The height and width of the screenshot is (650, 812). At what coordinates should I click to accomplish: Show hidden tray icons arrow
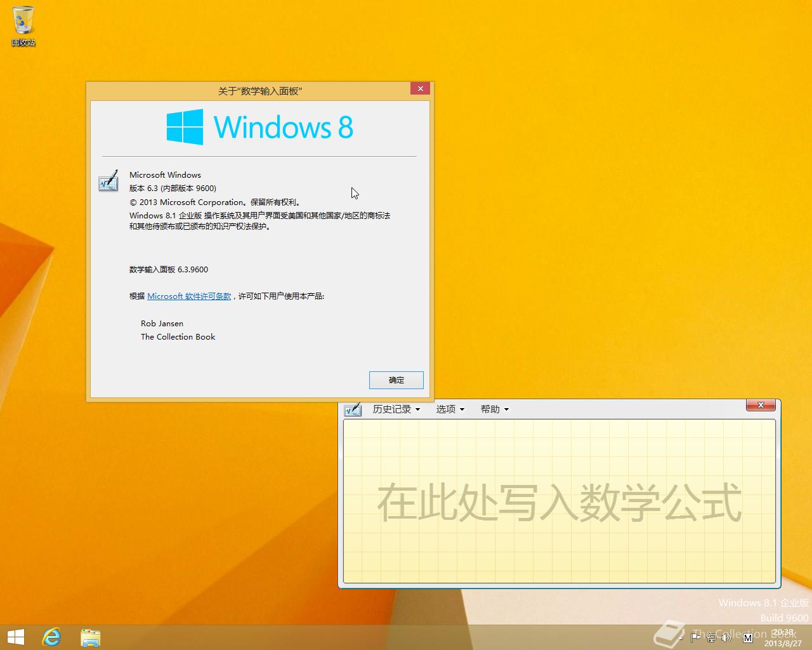tap(681, 638)
